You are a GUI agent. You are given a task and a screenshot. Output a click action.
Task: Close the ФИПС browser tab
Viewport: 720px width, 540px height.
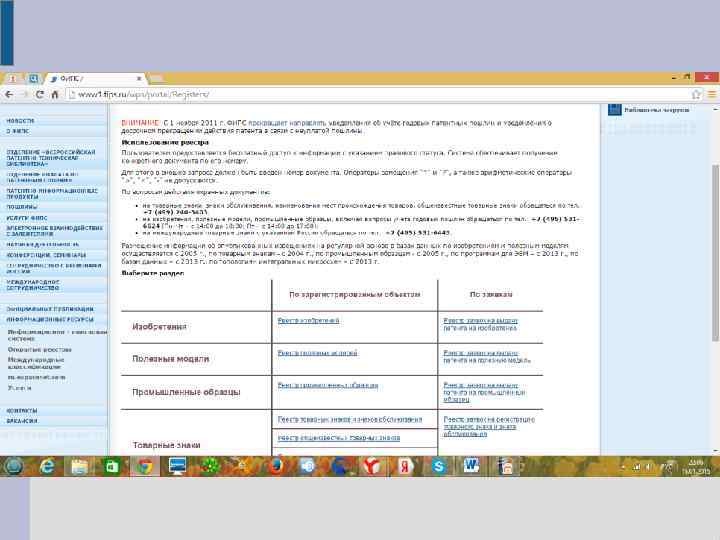(x=139, y=79)
